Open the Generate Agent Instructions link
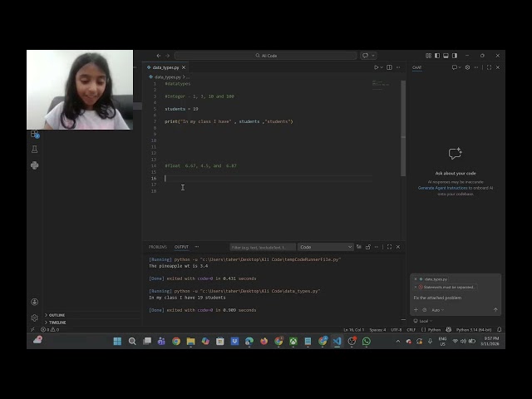Viewport: 532px width, 399px height. point(442,188)
